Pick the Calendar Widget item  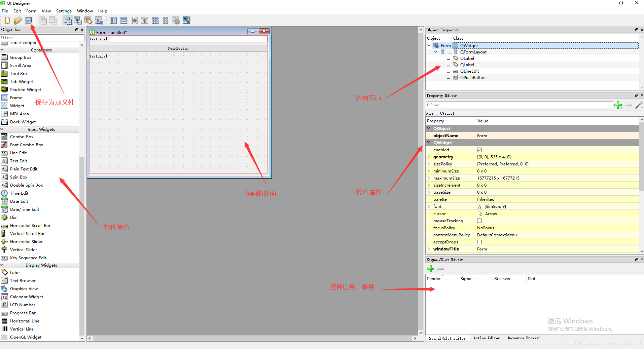click(27, 297)
